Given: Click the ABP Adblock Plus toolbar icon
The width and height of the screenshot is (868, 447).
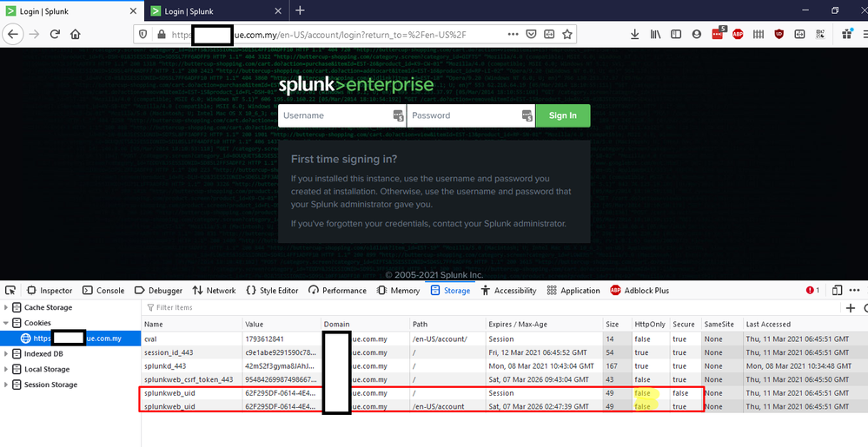Looking at the screenshot, I should point(739,35).
